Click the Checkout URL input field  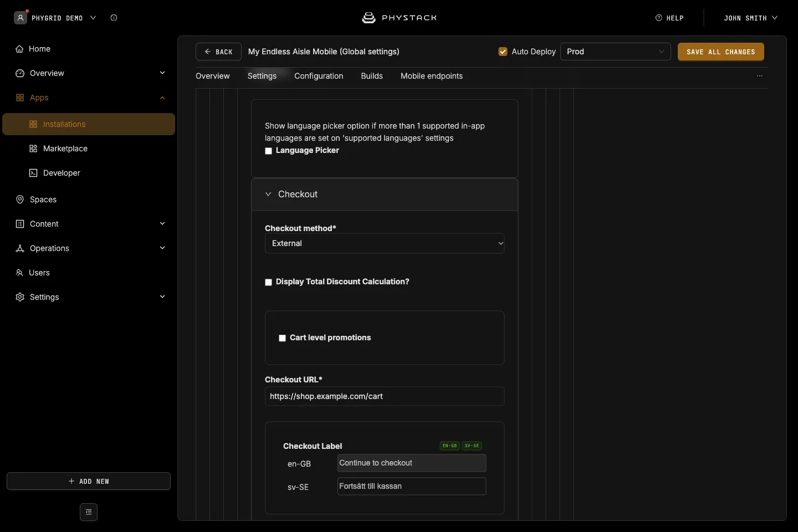tap(385, 396)
